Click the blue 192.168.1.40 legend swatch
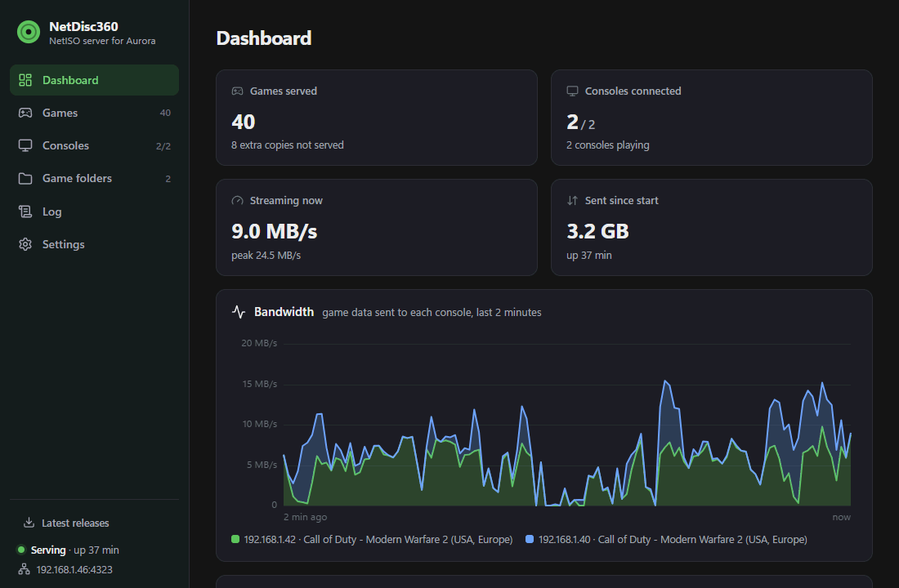This screenshot has height=588, width=899. tap(530, 539)
